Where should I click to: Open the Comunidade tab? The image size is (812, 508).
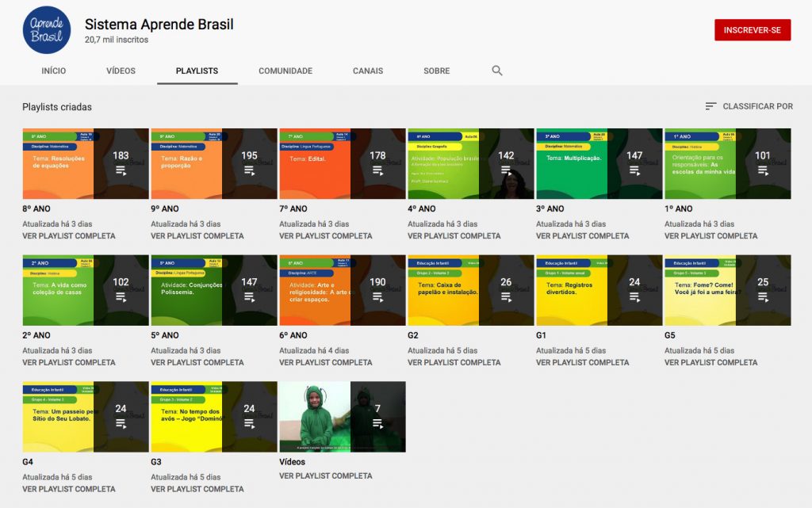point(285,71)
